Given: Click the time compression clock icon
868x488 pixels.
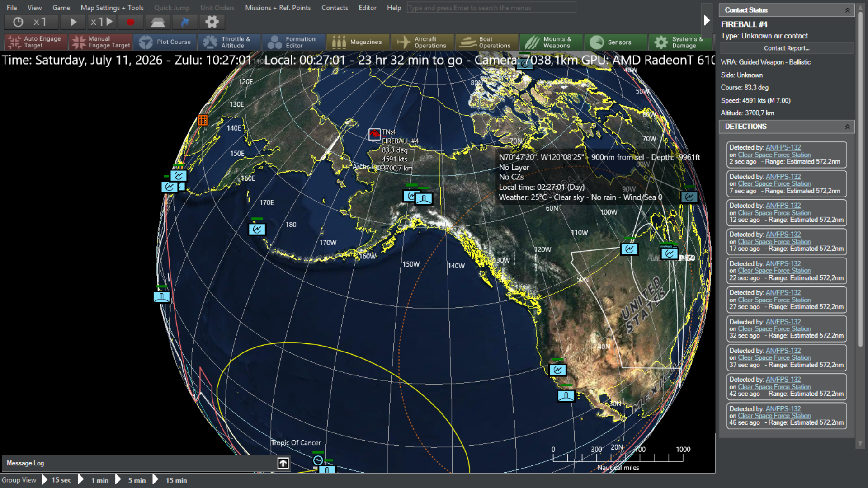Looking at the screenshot, I should [18, 22].
